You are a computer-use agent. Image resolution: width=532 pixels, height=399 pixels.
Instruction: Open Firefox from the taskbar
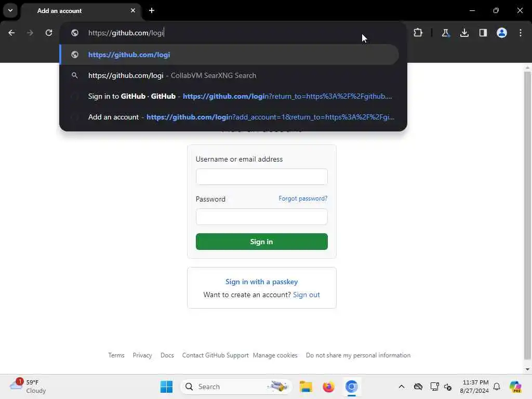(328, 387)
